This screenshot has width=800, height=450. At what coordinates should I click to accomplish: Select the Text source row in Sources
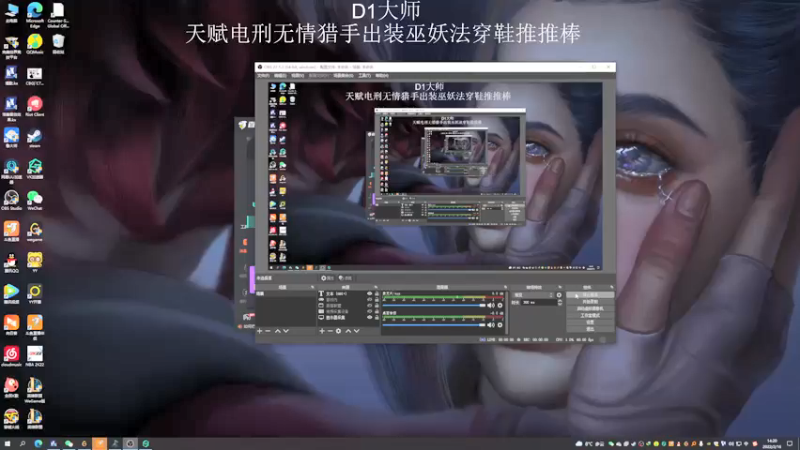pos(348,294)
